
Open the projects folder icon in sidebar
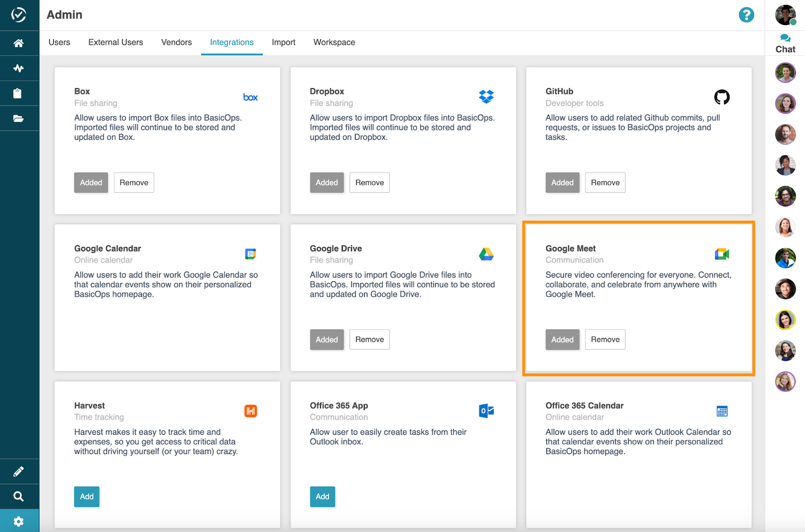19,118
